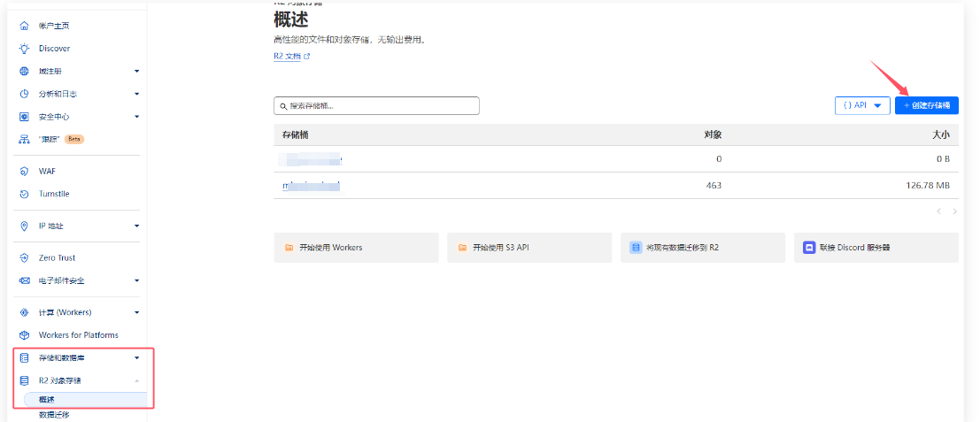The image size is (980, 422).
Task: Click the Discord icon on the server card
Action: click(809, 247)
